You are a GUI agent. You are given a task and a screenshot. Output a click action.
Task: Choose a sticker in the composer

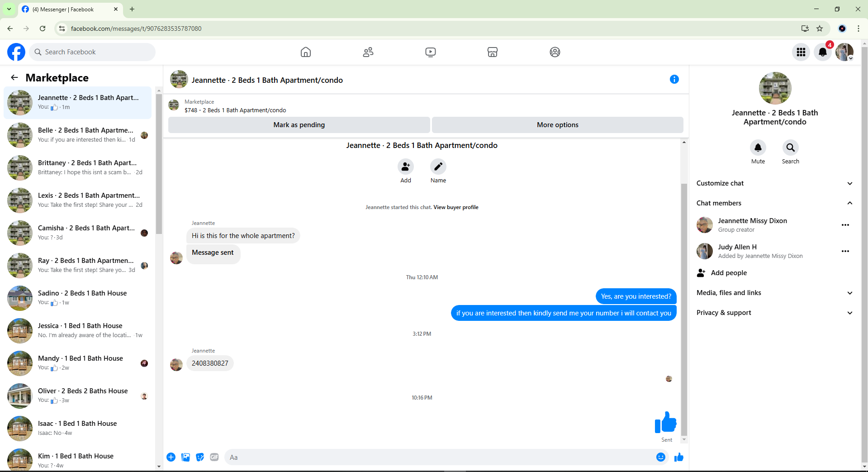pos(200,457)
